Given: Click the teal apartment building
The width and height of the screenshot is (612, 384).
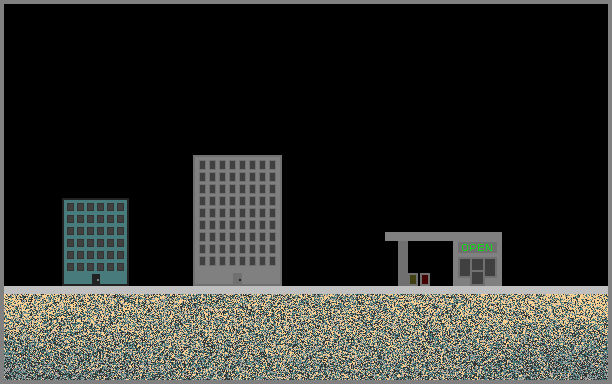Looking at the screenshot, I should click(x=96, y=242).
